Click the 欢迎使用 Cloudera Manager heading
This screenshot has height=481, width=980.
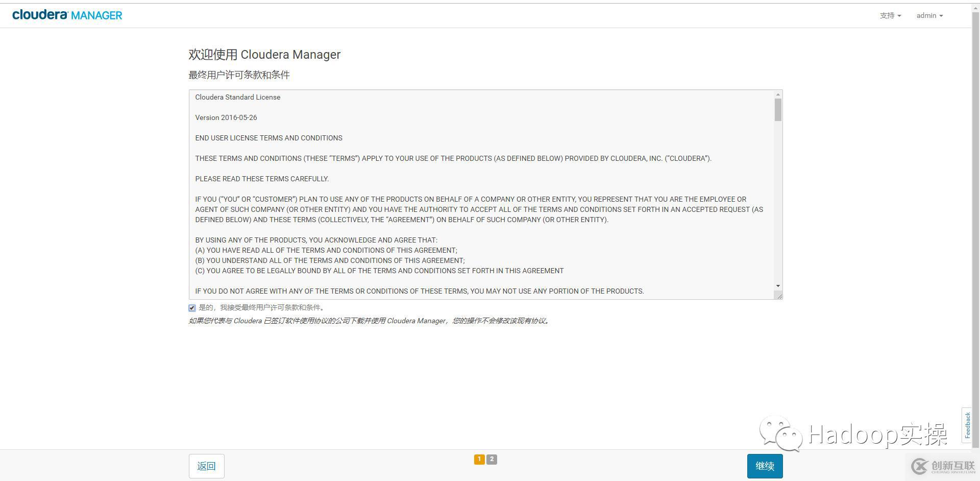[x=264, y=55]
